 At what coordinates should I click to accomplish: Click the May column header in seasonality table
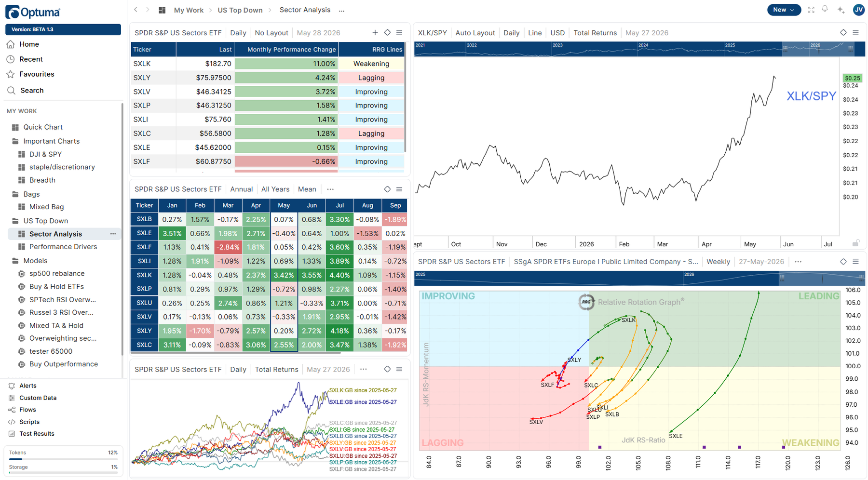[x=284, y=205]
